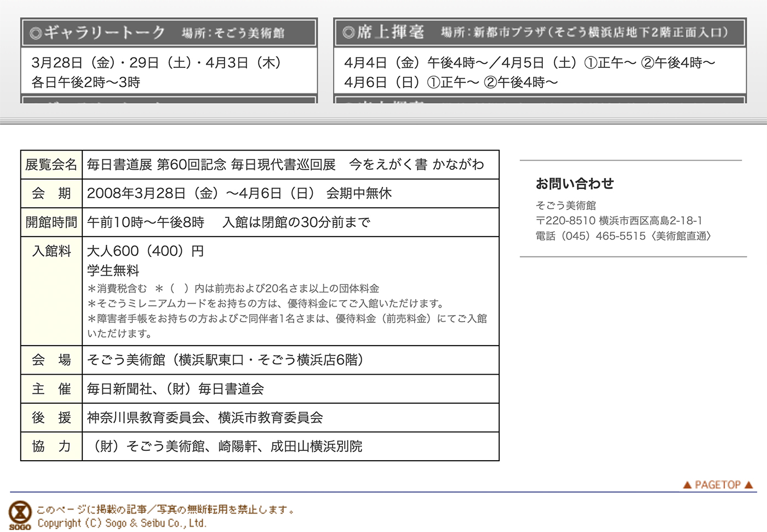
Task: Select the 会期 label cell
Action: (51, 193)
